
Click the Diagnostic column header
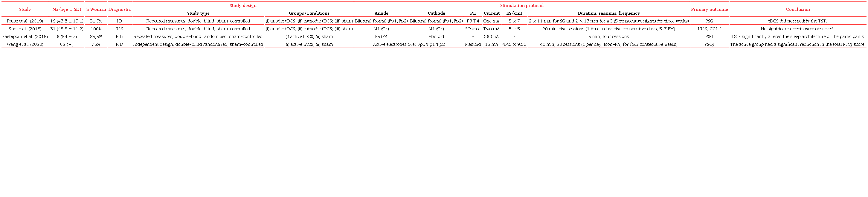pyautogui.click(x=119, y=10)
